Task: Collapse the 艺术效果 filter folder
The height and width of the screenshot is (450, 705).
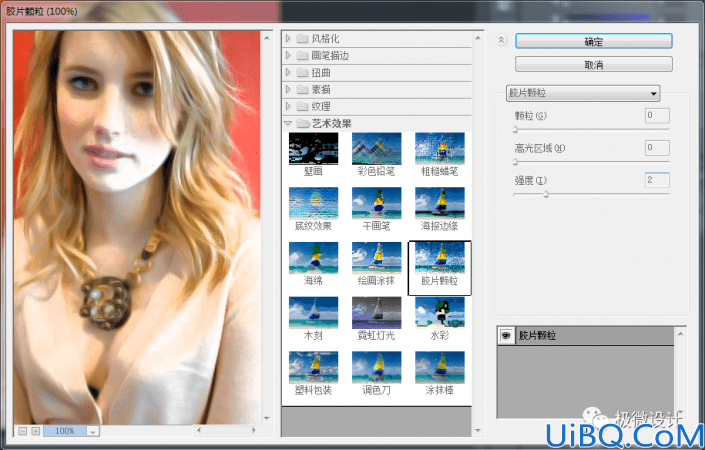Action: [x=288, y=123]
